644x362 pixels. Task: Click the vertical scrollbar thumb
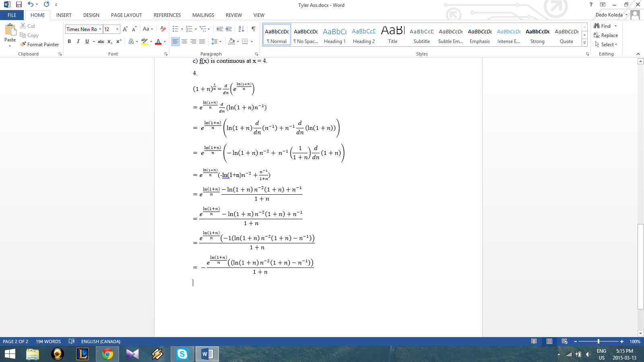pyautogui.click(x=640, y=266)
